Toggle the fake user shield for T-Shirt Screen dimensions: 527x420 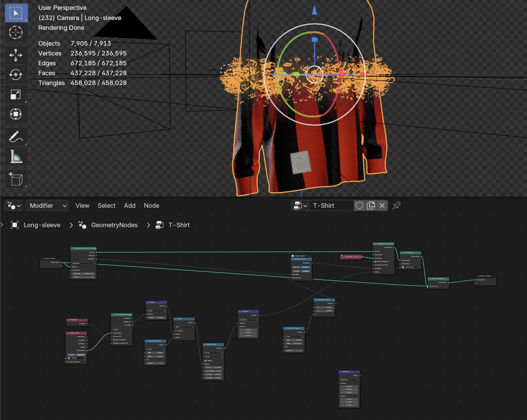(x=359, y=205)
